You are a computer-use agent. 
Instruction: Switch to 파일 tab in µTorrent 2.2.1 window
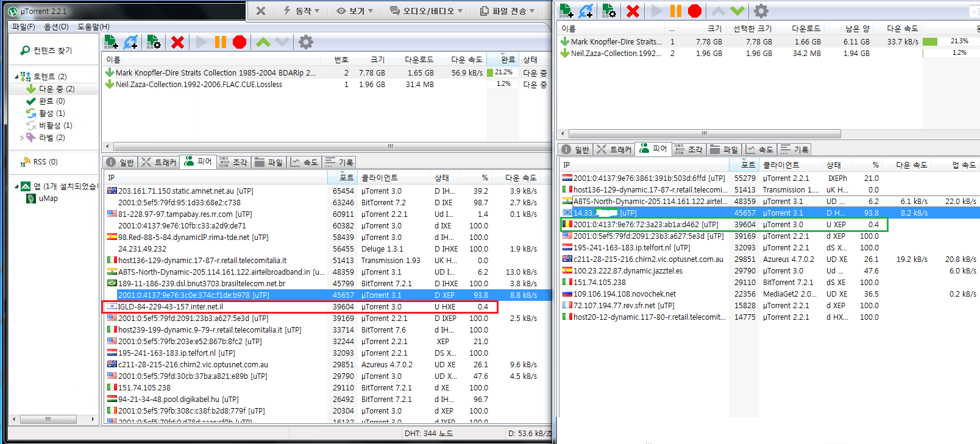(268, 162)
